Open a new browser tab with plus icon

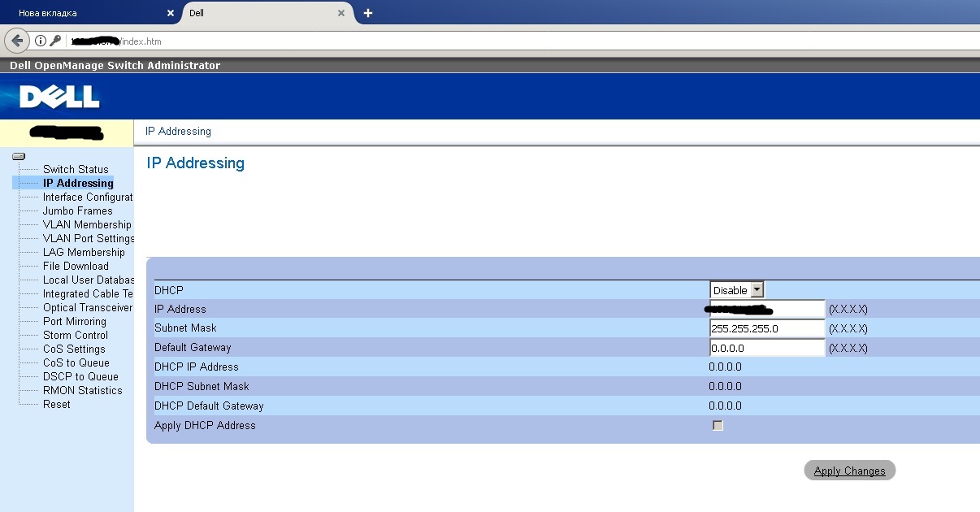[x=368, y=13]
